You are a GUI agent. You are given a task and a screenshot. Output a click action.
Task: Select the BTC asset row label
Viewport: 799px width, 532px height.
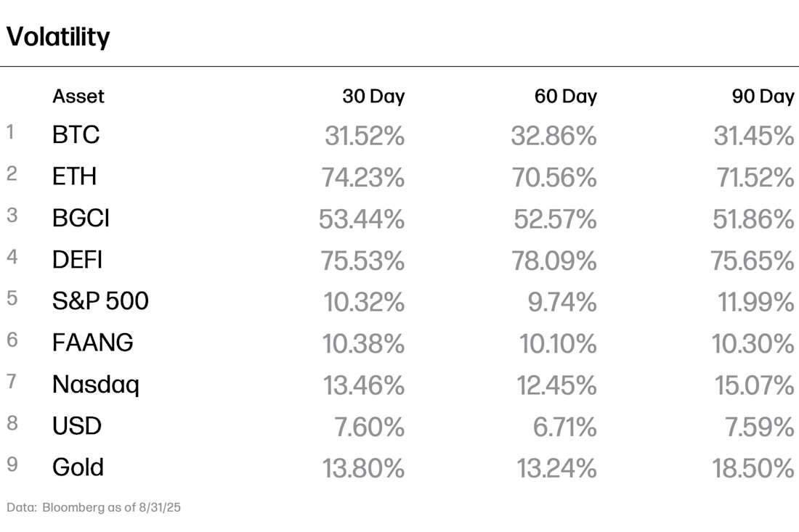coord(76,135)
